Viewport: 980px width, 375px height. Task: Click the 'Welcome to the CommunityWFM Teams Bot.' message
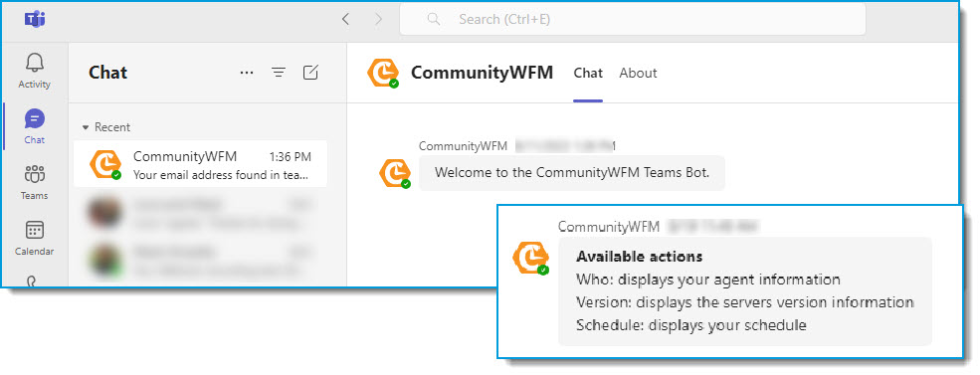click(x=572, y=172)
